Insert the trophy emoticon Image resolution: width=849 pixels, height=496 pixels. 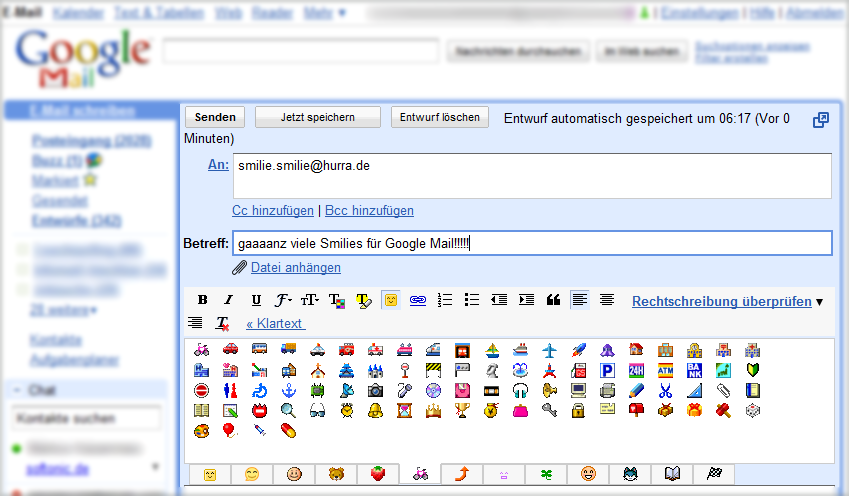click(x=462, y=410)
